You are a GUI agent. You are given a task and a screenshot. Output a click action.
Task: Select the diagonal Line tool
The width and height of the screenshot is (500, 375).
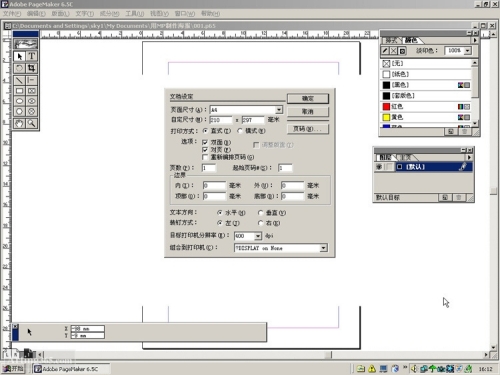pyautogui.click(x=19, y=80)
